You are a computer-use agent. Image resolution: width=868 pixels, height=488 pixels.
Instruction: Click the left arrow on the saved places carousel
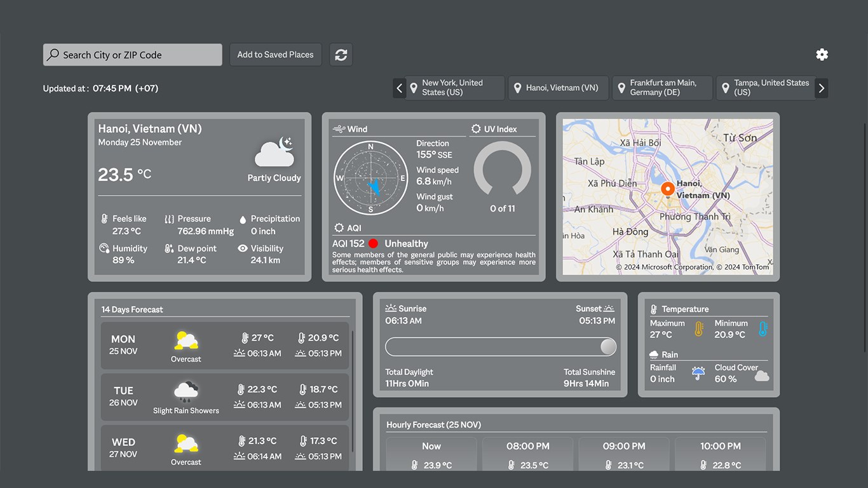[399, 88]
